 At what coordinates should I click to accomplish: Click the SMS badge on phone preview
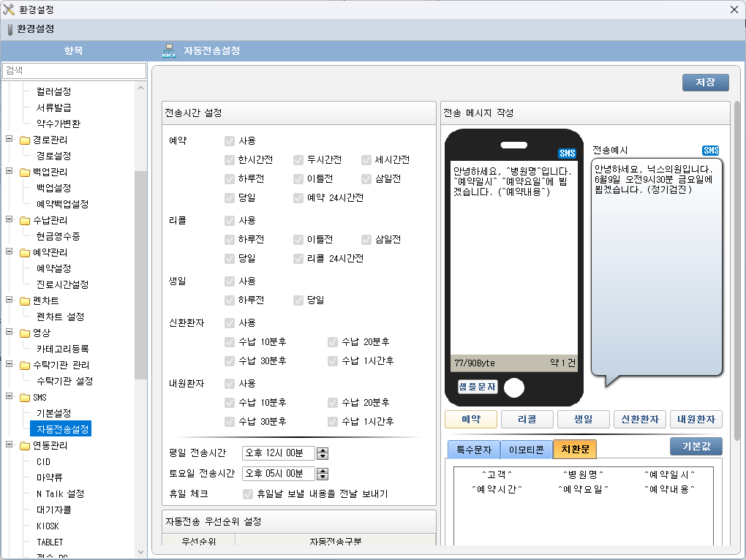click(567, 154)
